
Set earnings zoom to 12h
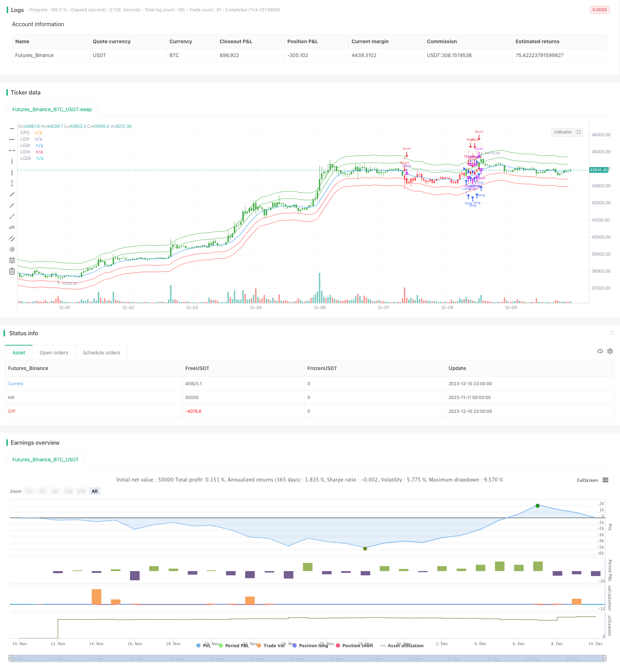coord(68,491)
